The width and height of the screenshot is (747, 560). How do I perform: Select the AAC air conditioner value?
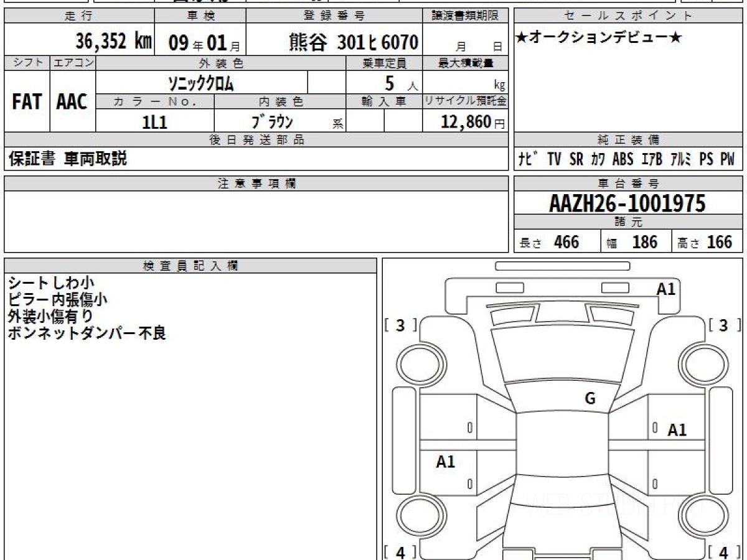pyautogui.click(x=72, y=102)
